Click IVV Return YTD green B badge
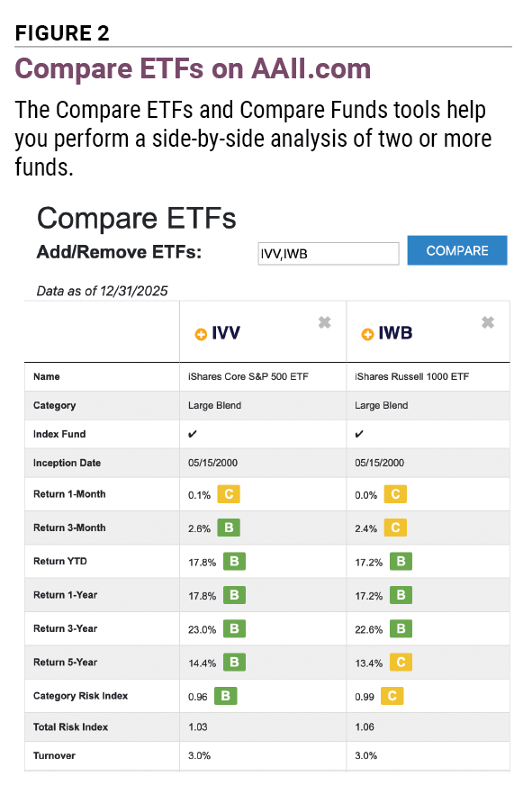 pos(234,562)
